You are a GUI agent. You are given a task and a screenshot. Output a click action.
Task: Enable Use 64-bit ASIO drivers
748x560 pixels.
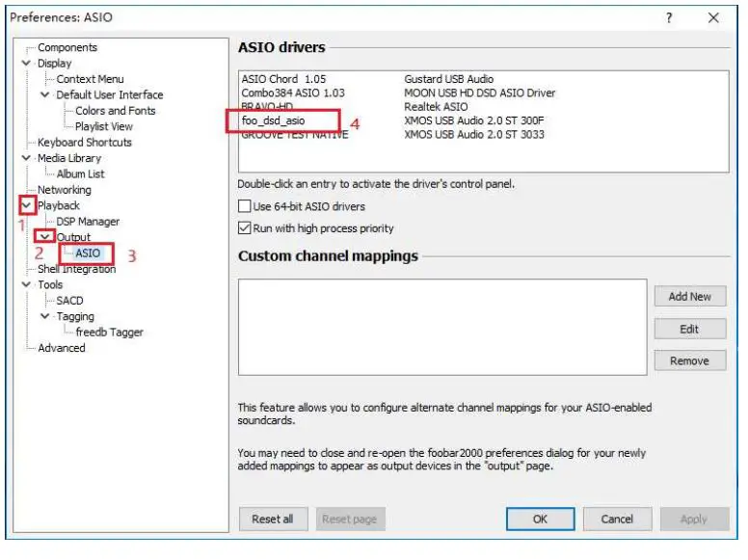244,206
